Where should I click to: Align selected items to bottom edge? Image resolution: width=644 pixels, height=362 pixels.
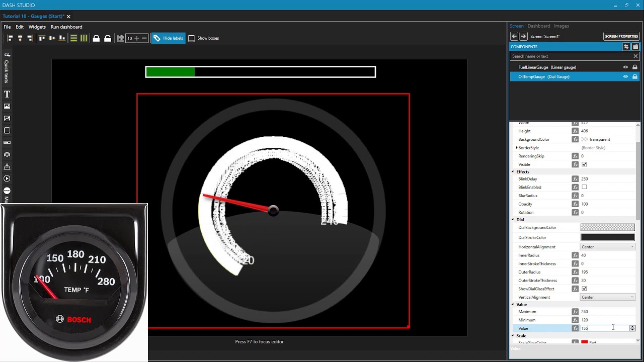point(62,38)
